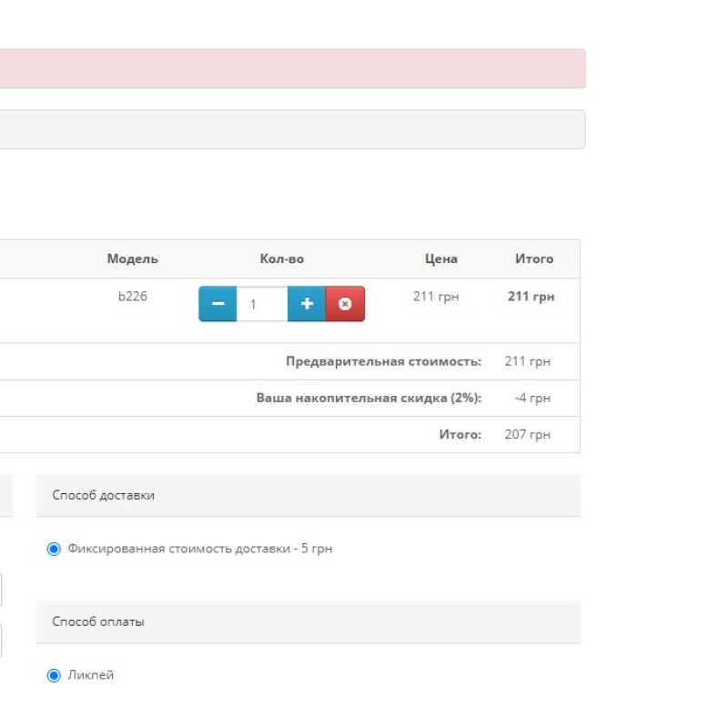
Task: Click the final total value 207 грн
Action: click(527, 434)
